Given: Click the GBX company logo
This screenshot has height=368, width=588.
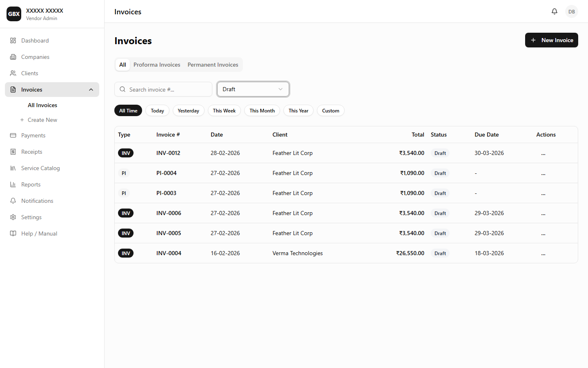Looking at the screenshot, I should click(14, 14).
